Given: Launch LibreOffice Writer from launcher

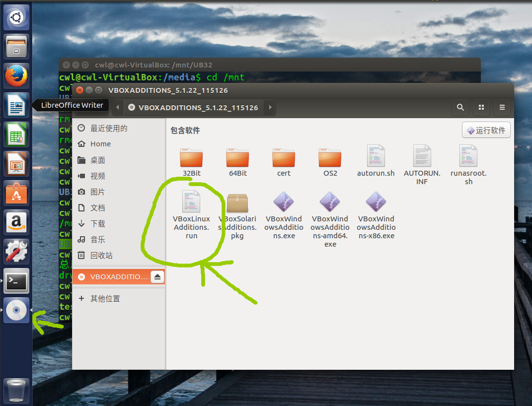Looking at the screenshot, I should pyautogui.click(x=16, y=105).
